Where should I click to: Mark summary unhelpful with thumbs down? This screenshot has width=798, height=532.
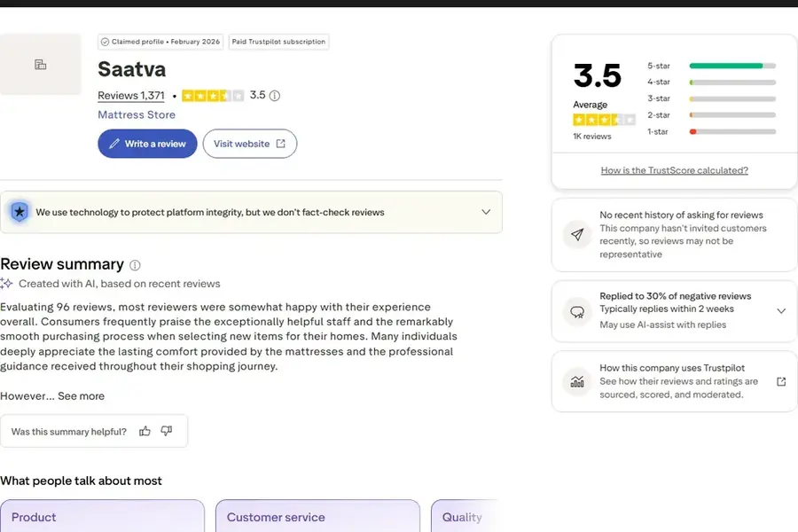point(167,431)
